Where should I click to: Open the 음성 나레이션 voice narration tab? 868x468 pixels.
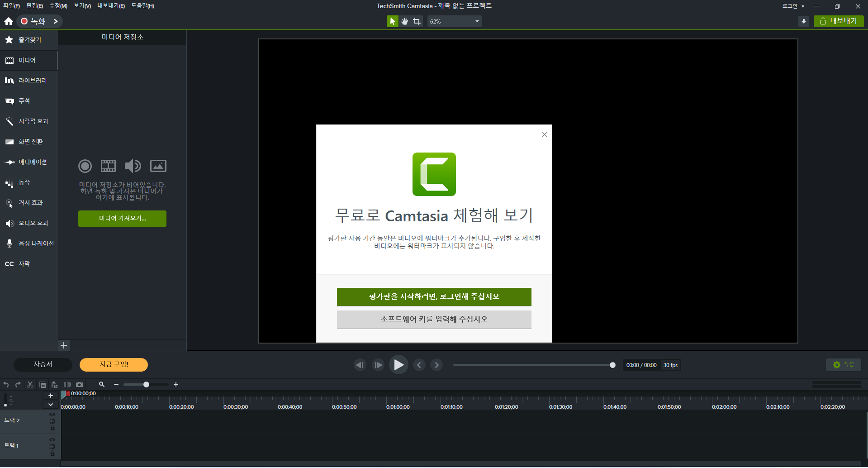(29, 244)
